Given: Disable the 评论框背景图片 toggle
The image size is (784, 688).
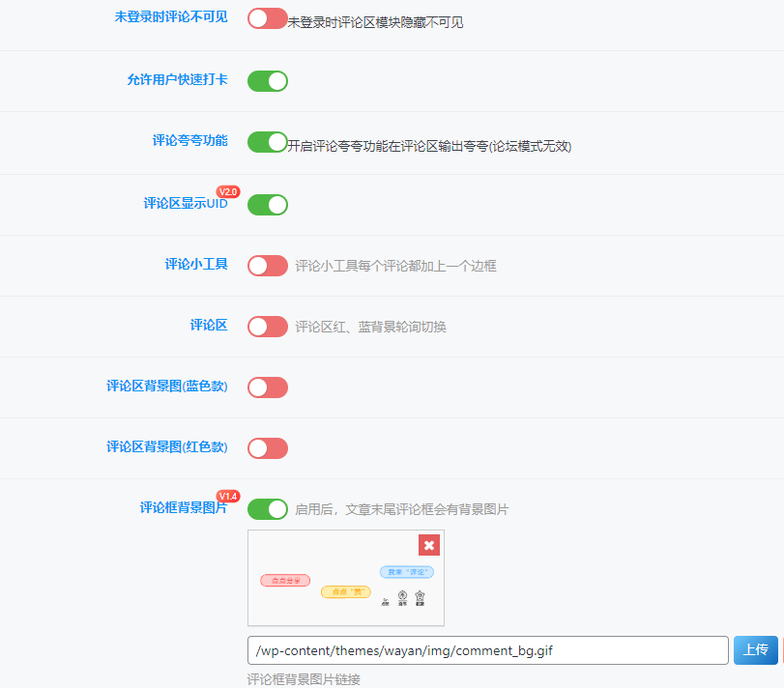Looking at the screenshot, I should [x=268, y=509].
